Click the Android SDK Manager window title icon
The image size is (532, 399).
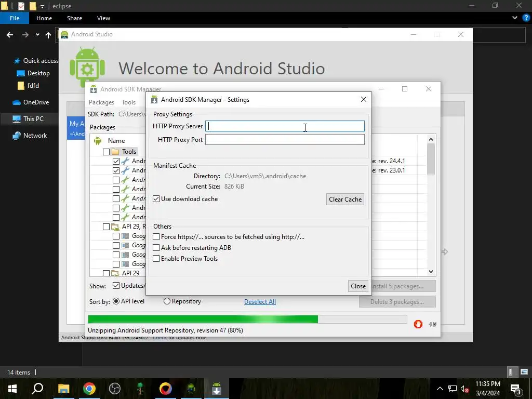(x=94, y=89)
